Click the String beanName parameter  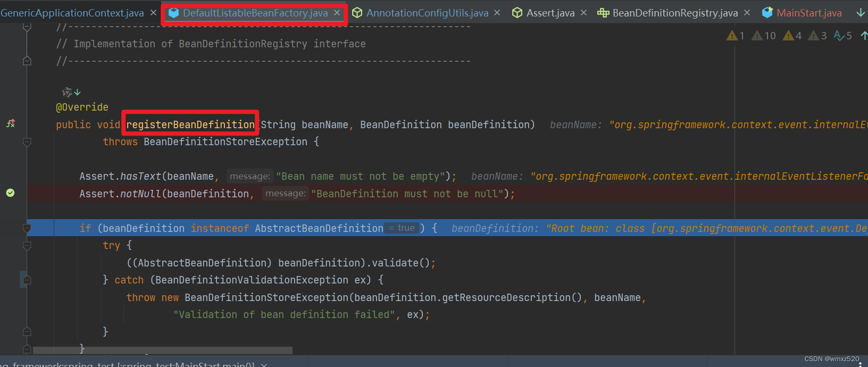(x=304, y=124)
